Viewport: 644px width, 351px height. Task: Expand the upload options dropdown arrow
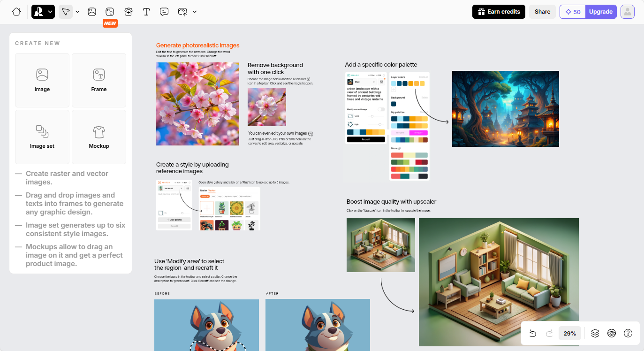[195, 12]
